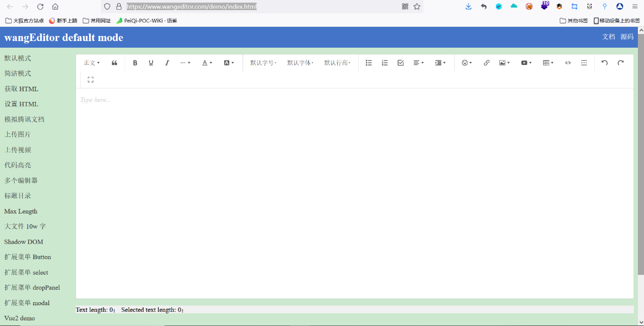Open the 扩展菜单 Button demo
This screenshot has width=644, height=326.
coord(28,257)
